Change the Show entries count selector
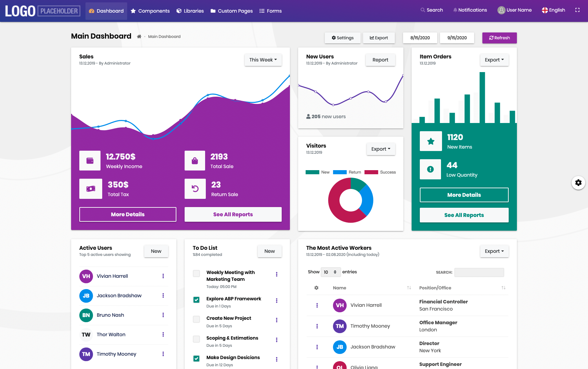The width and height of the screenshot is (588, 369). [x=331, y=272]
